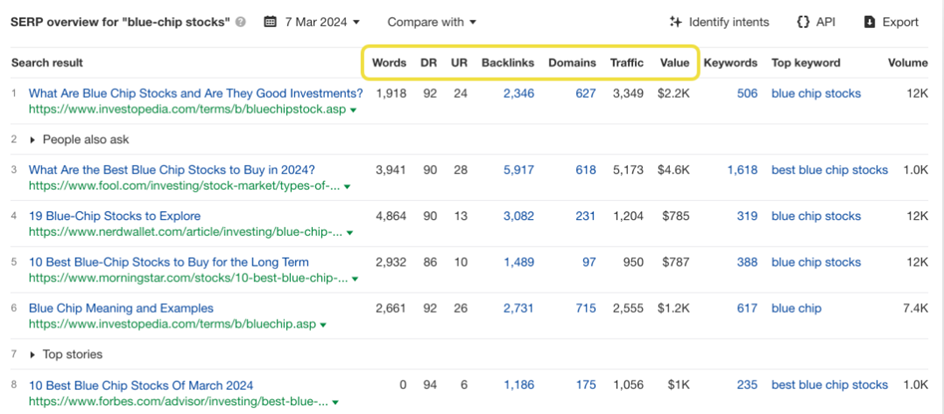
Task: Click domains count 231
Action: (585, 216)
